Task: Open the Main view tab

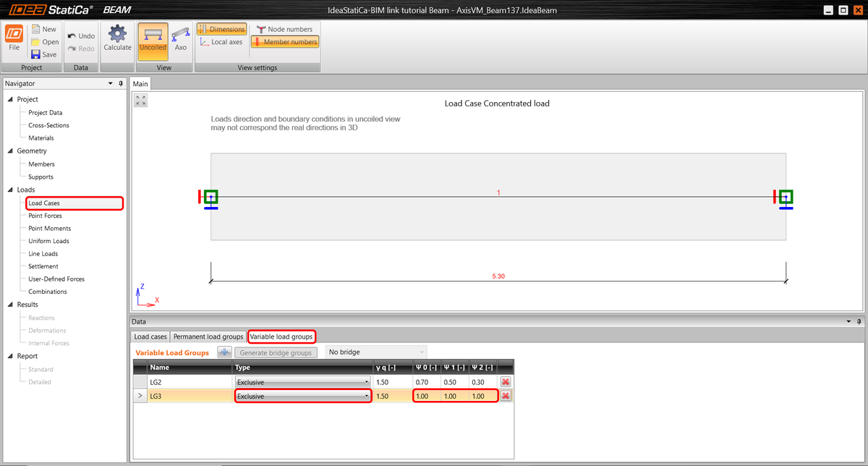Action: pyautogui.click(x=140, y=83)
